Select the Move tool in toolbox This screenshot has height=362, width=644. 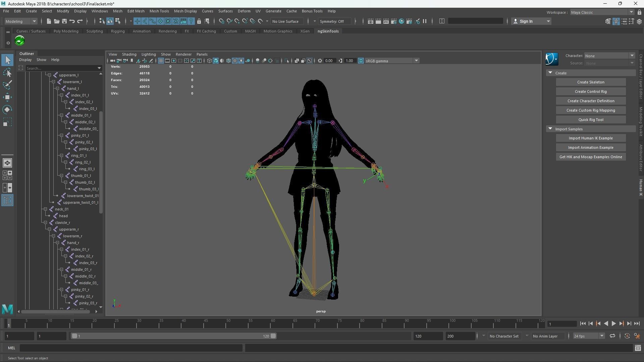(x=7, y=97)
